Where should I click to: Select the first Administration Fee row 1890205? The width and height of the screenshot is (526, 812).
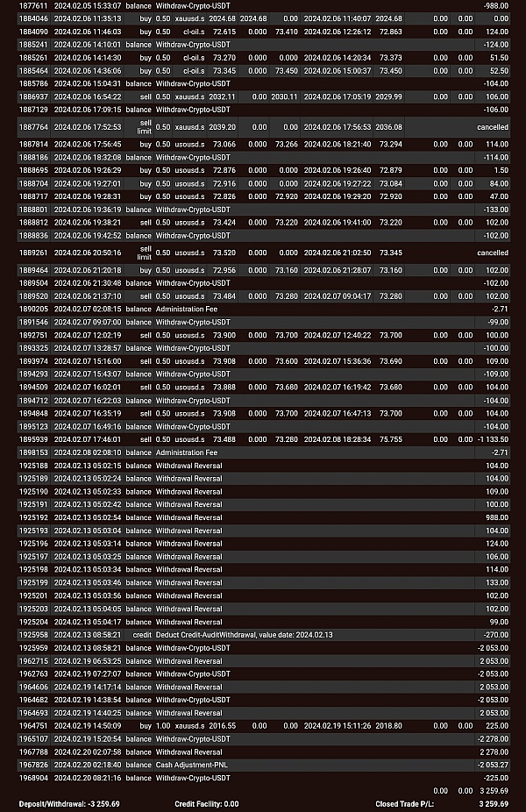pos(263,310)
